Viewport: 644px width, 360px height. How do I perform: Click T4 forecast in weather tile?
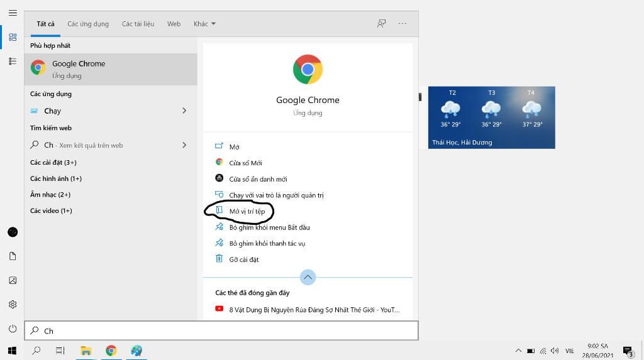coord(531,109)
